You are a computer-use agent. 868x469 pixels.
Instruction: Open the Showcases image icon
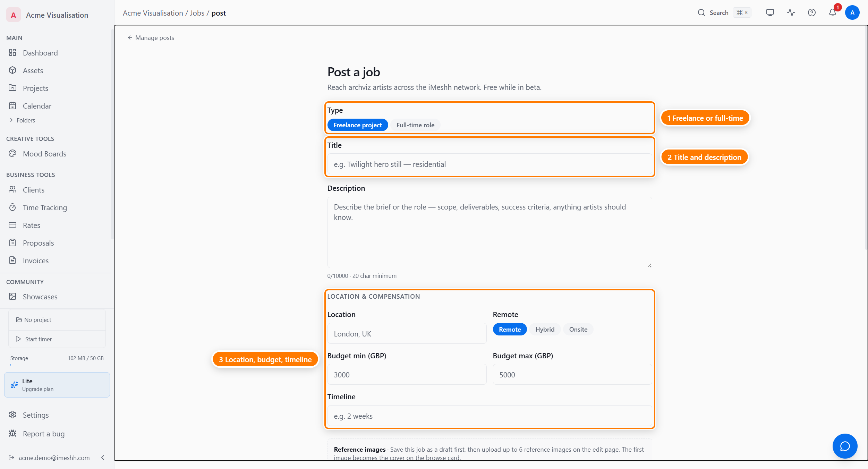pos(12,297)
